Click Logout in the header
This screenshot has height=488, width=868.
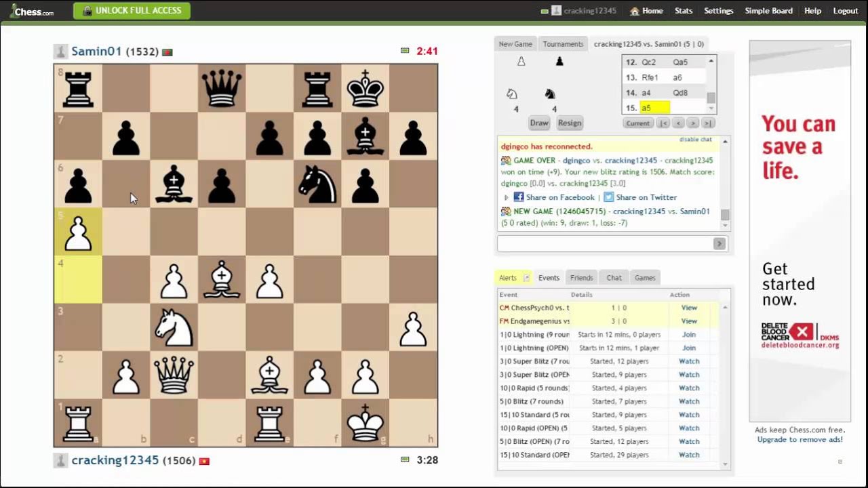pos(846,11)
